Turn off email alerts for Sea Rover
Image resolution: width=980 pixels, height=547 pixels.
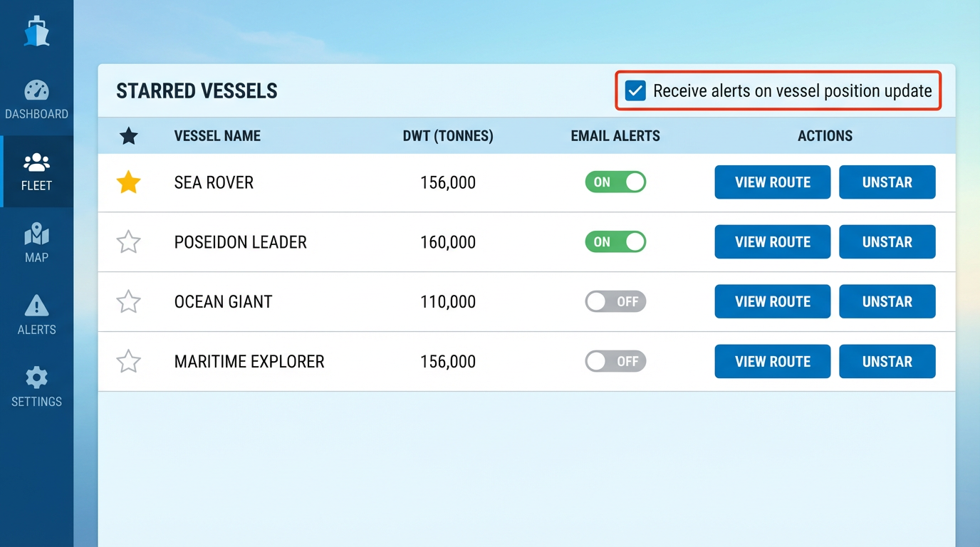tap(615, 182)
